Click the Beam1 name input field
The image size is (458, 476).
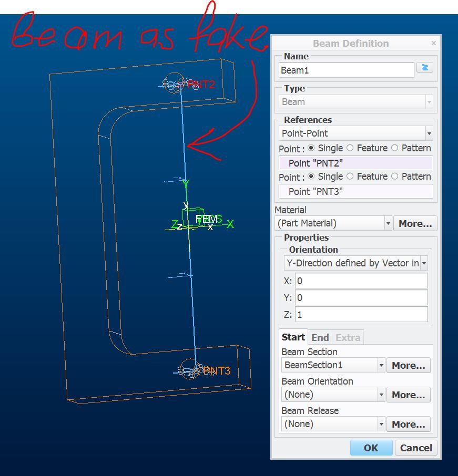click(x=346, y=70)
